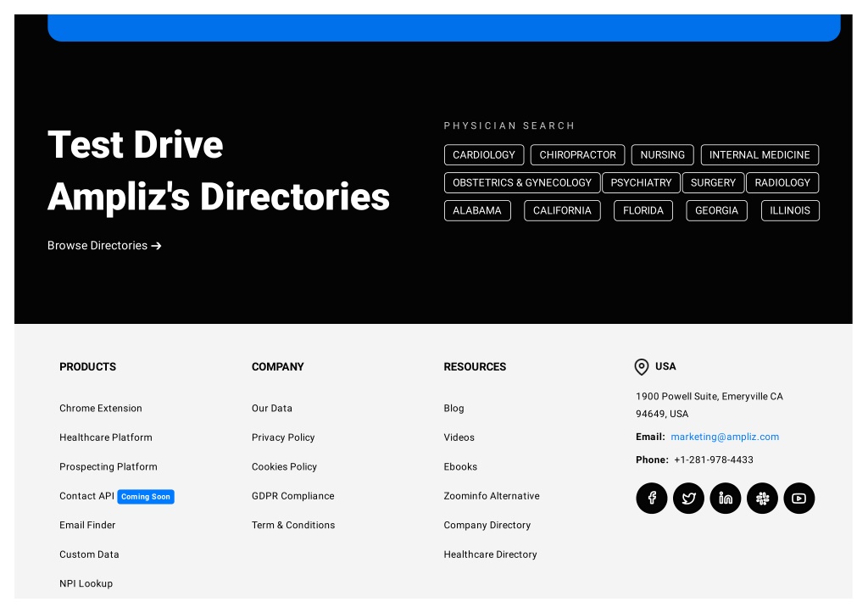Image resolution: width=868 pixels, height=613 pixels.
Task: Click the COMPANY column heading
Action: (277, 366)
